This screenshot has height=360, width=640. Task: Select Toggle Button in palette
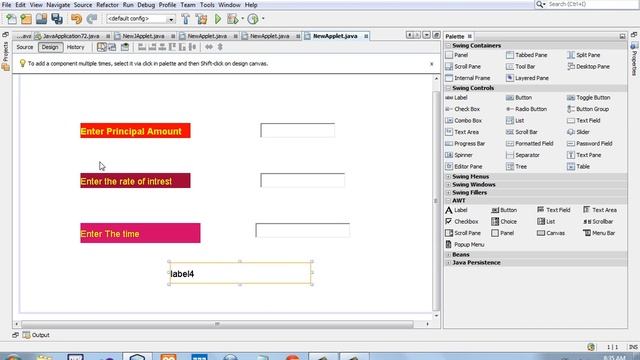[589, 98]
